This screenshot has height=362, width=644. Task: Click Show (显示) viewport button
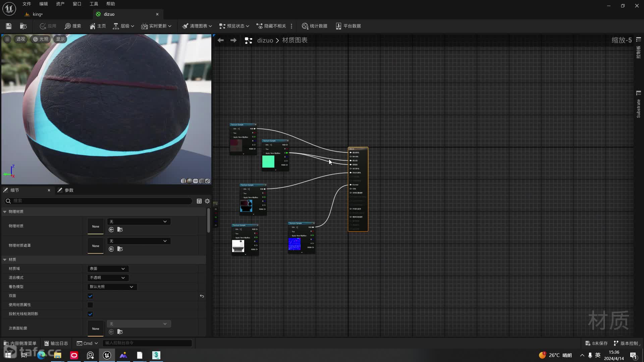pos(60,39)
